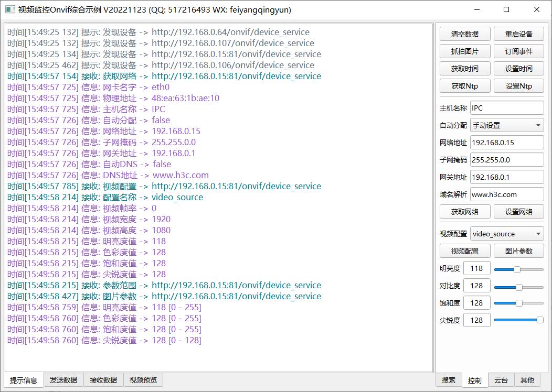Image resolution: width=552 pixels, height=392 pixels.
Task: Click the 订阅事件 button
Action: click(518, 51)
